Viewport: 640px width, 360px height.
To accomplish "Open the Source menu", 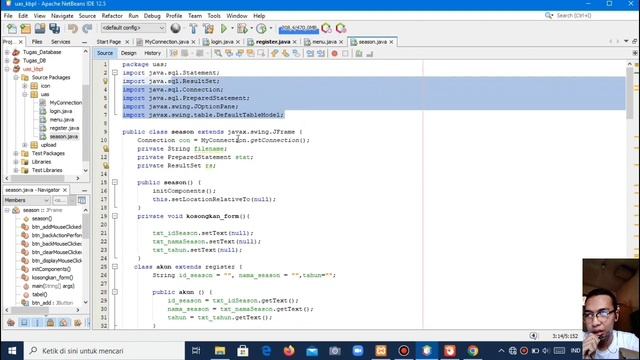I will pos(87,16).
